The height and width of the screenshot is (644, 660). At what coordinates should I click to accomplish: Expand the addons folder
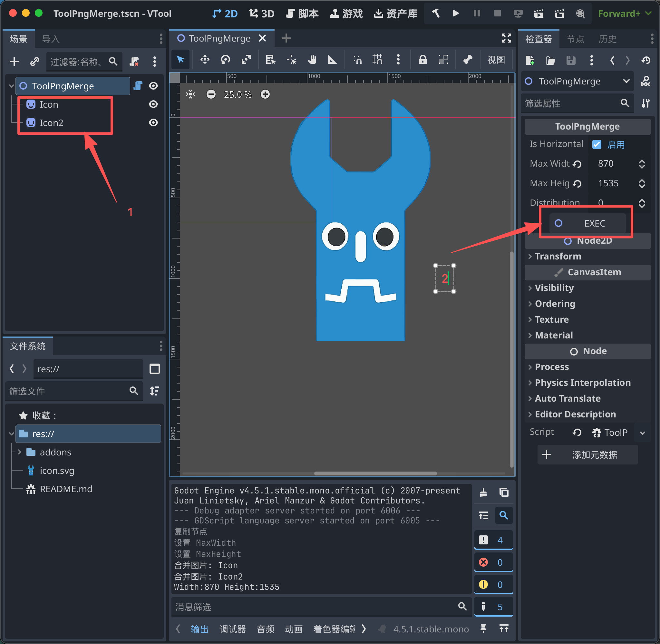pos(19,452)
